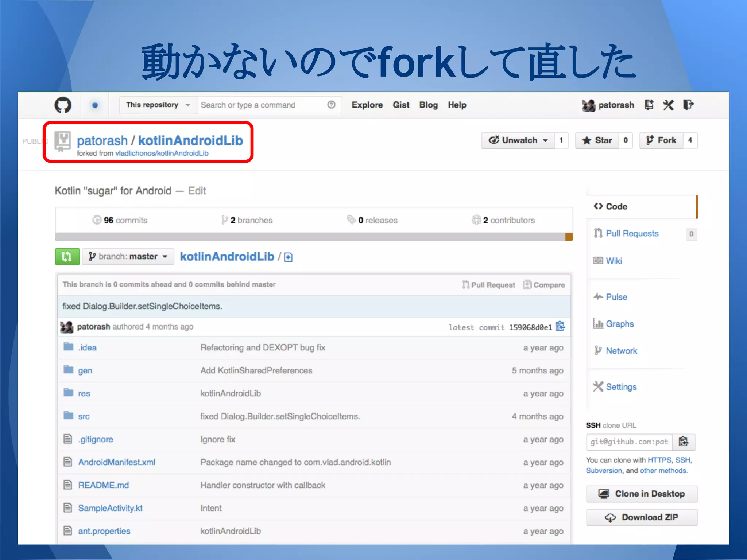Open the res folder
The width and height of the screenshot is (747, 560).
[x=84, y=393]
